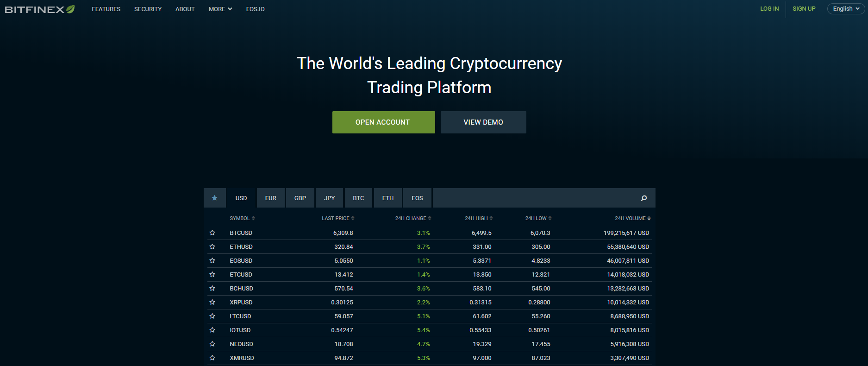Viewport: 868px width, 366px height.
Task: Favorite the BCHUSD pair star
Action: (212, 289)
